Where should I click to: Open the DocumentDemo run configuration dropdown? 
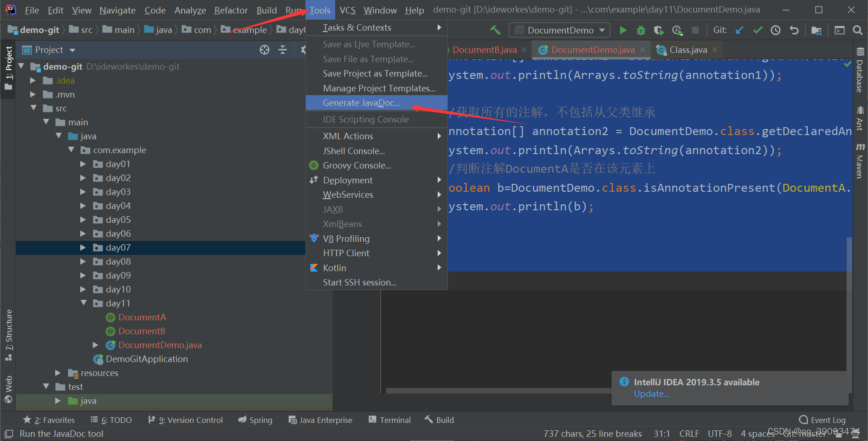point(559,30)
